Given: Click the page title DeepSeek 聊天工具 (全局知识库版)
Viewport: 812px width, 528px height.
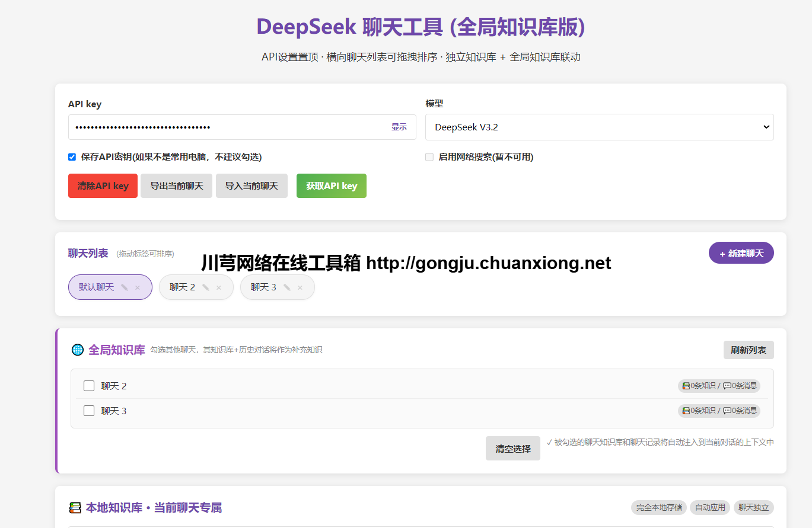Looking at the screenshot, I should 421,27.
